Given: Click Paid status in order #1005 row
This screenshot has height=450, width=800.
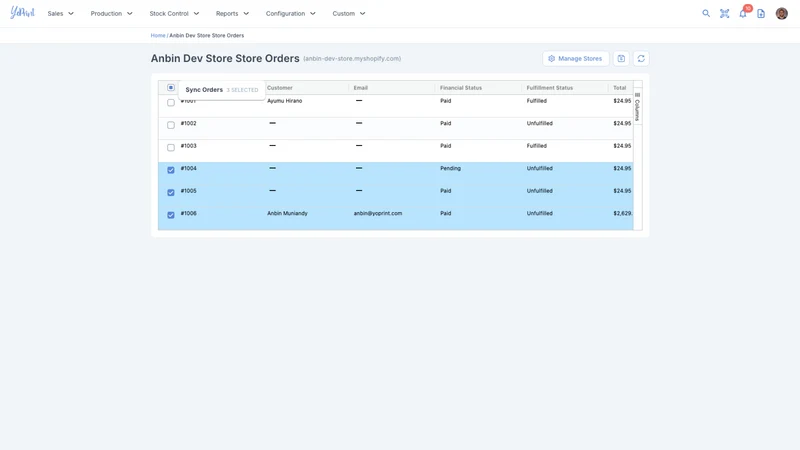Looking at the screenshot, I should tap(445, 191).
